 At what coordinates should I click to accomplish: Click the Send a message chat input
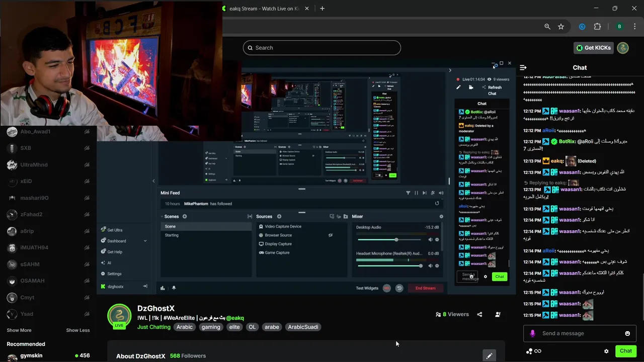(x=580, y=333)
